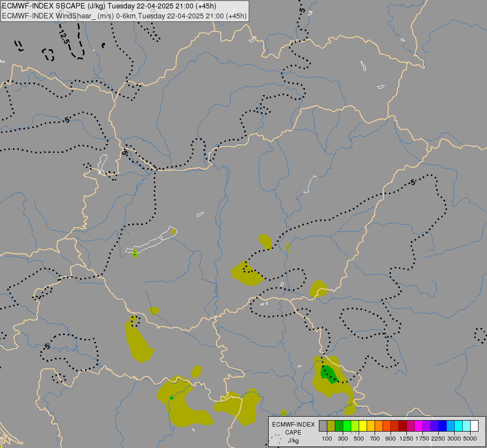Click the pale cyan legend swatch
This screenshot has width=487, height=448.
pos(466,426)
